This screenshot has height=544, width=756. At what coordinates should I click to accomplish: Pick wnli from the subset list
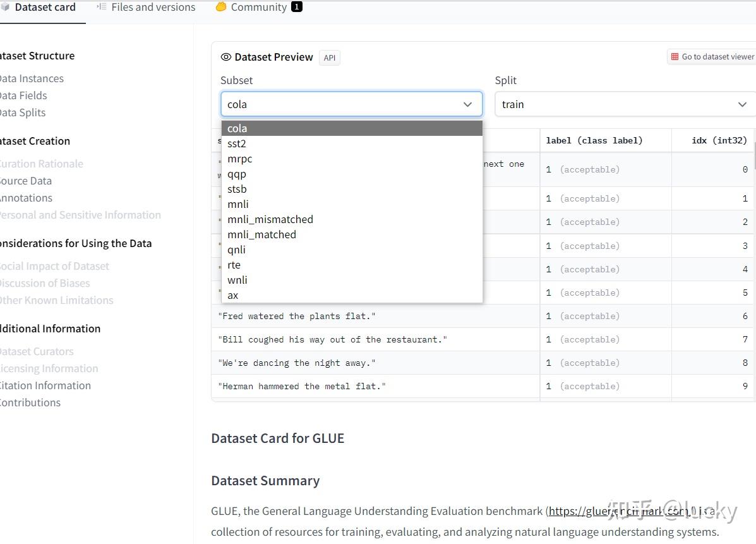[352, 280]
